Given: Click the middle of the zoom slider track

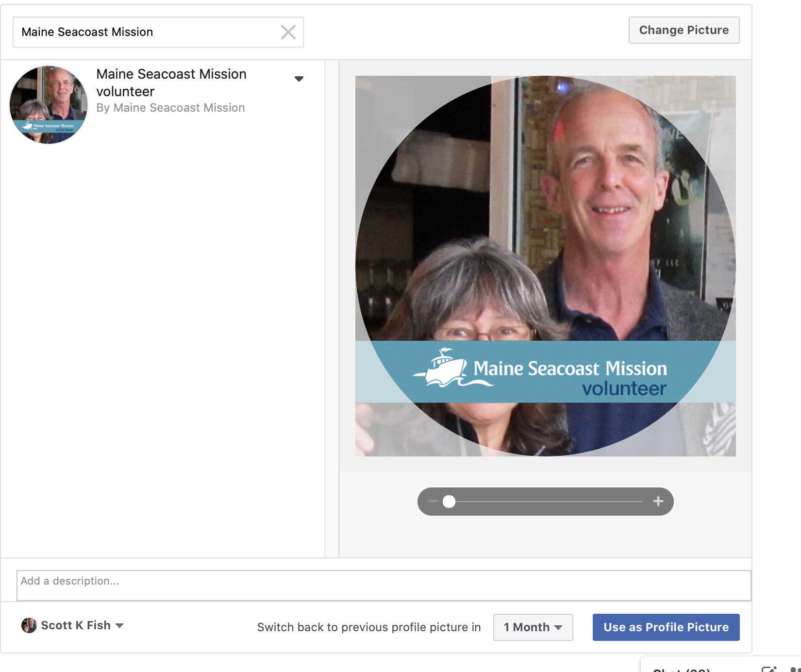Looking at the screenshot, I should pyautogui.click(x=546, y=502).
